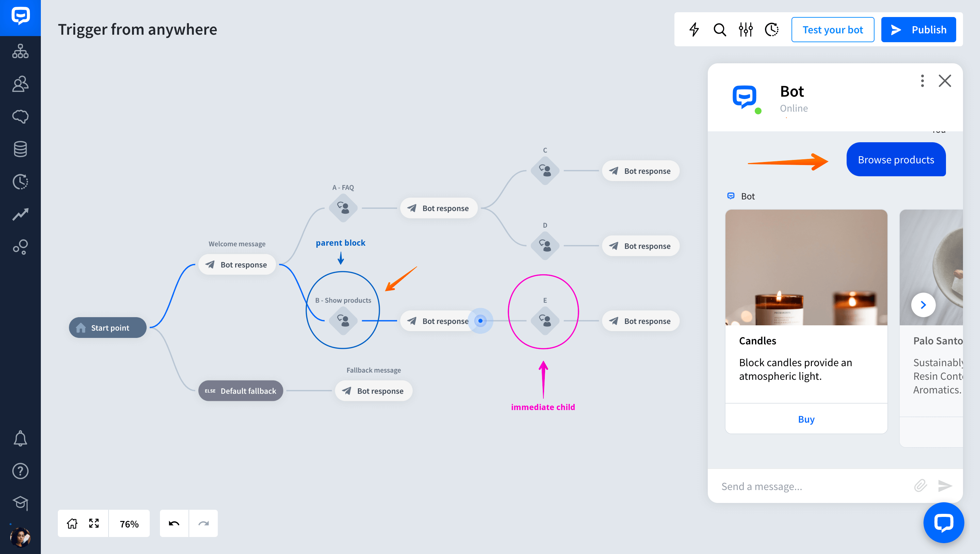Click fit-to-screen expand canvas icon
This screenshot has height=554, width=980.
[94, 524]
